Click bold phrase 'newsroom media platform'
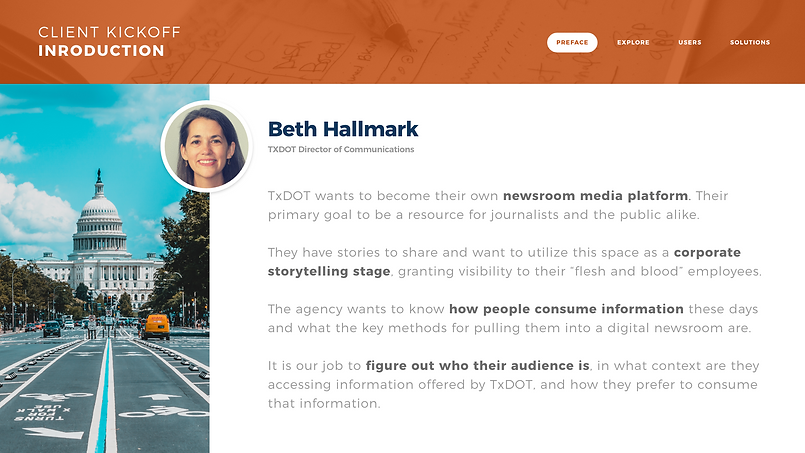This screenshot has height=453, width=805. click(x=596, y=196)
